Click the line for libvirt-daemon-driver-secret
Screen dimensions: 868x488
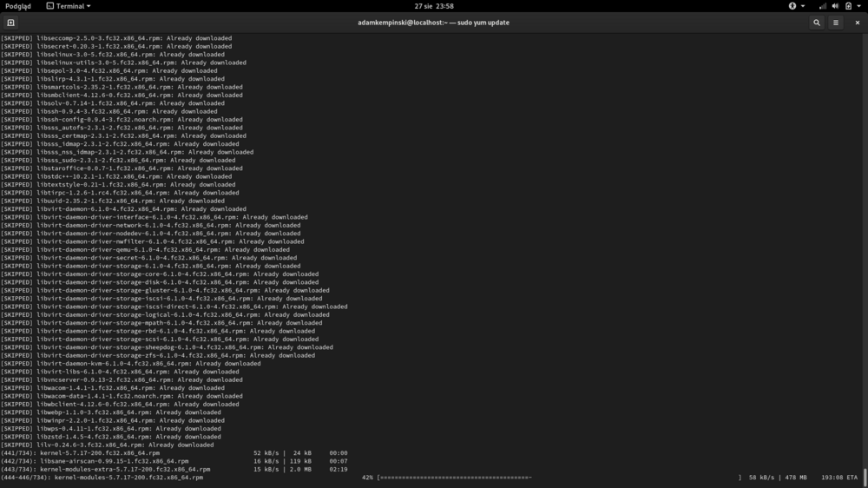(x=149, y=258)
